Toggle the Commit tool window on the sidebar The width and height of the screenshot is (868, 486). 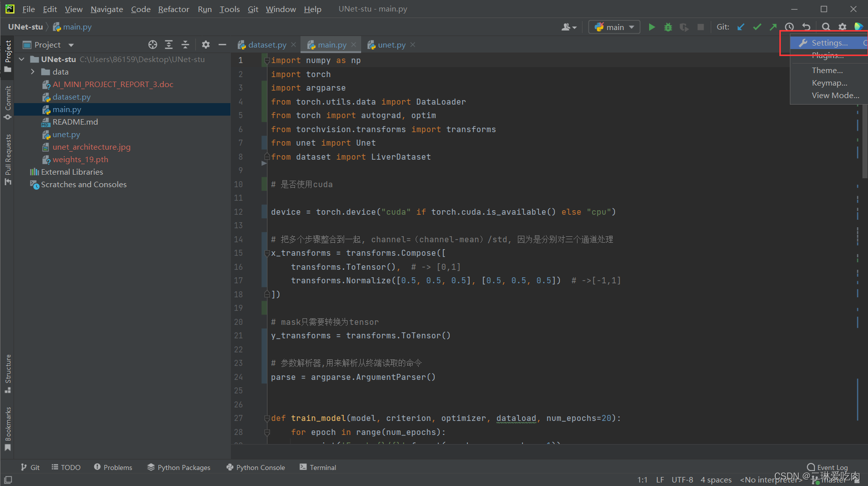[8, 103]
